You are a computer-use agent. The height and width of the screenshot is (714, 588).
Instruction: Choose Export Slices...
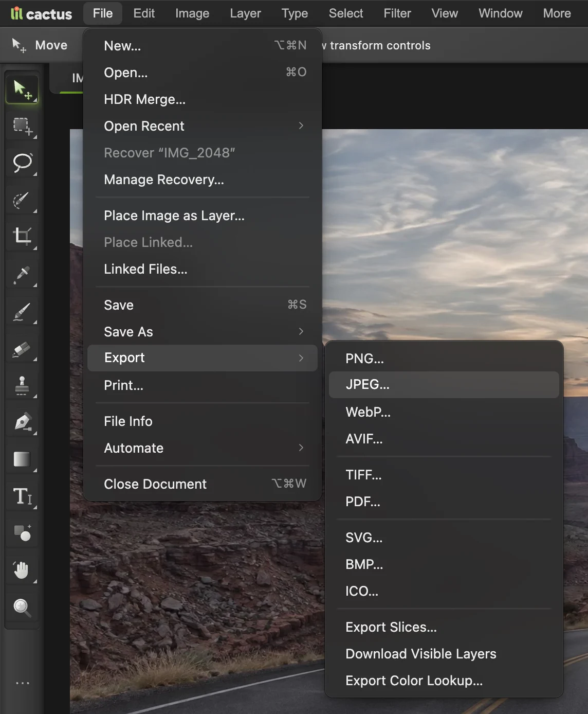pos(444,627)
